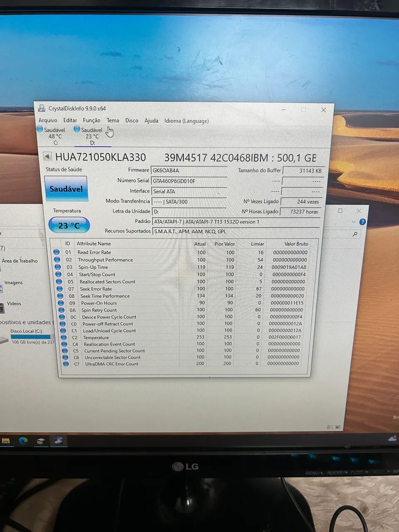Click status circle of Spin Retry Count row

point(62,310)
